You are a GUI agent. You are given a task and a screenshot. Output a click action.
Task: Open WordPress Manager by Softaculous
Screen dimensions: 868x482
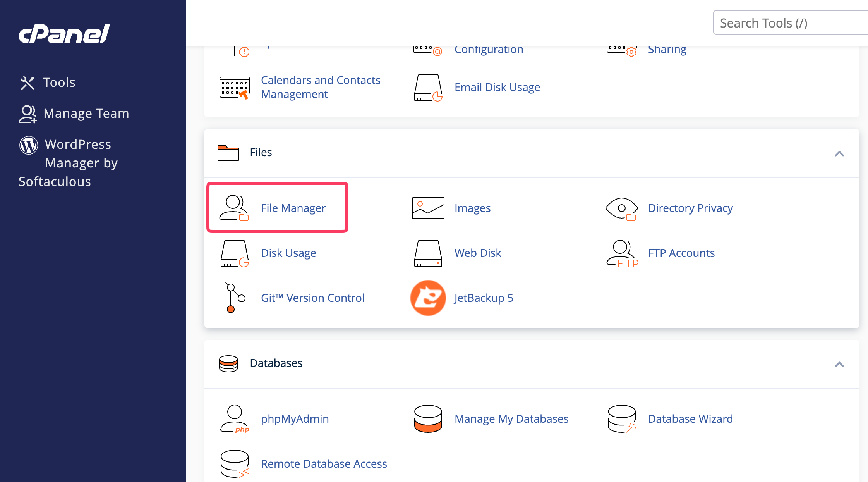click(x=68, y=163)
